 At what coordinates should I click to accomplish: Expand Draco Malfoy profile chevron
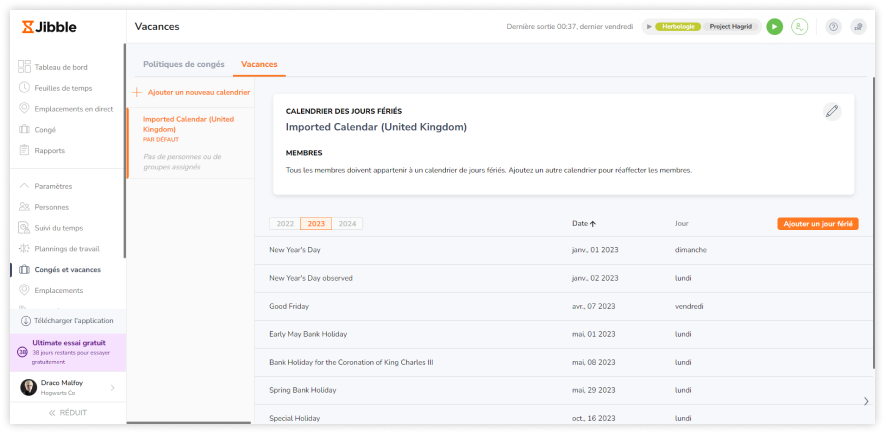pyautogui.click(x=112, y=387)
